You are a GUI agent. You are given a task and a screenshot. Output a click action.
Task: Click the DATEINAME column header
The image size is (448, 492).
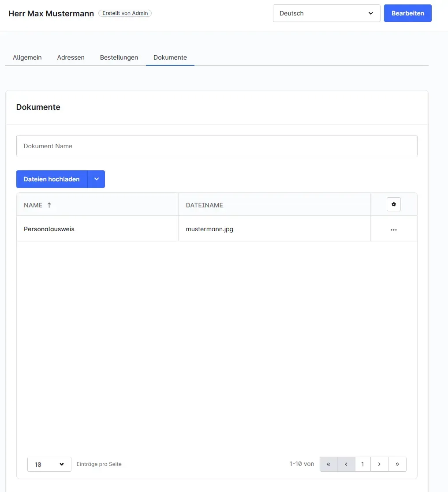(205, 205)
